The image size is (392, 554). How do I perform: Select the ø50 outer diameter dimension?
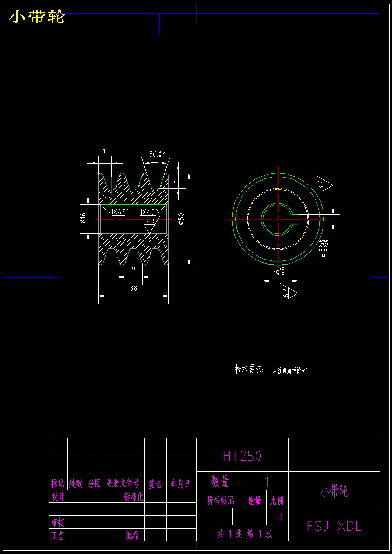click(x=181, y=219)
